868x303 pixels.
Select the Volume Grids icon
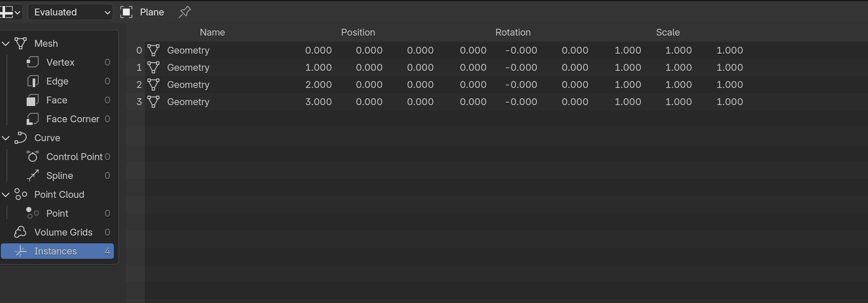coord(20,232)
